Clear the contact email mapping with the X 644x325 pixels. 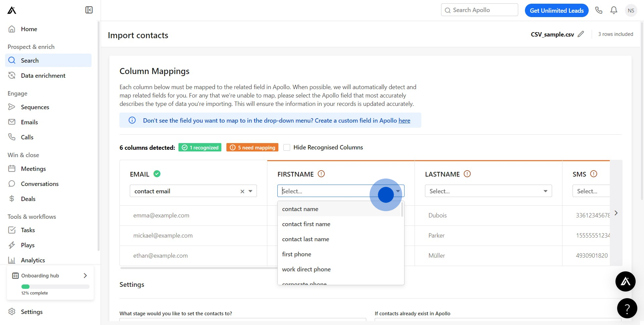click(242, 191)
